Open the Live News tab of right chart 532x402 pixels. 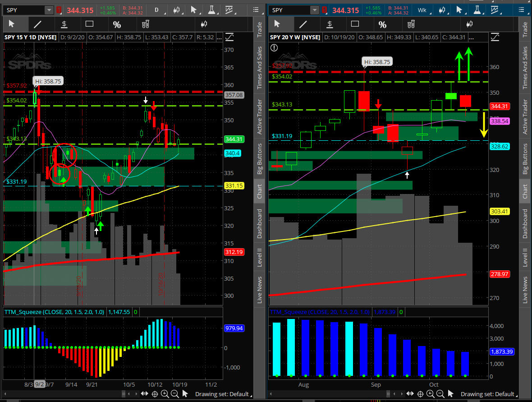coord(525,290)
